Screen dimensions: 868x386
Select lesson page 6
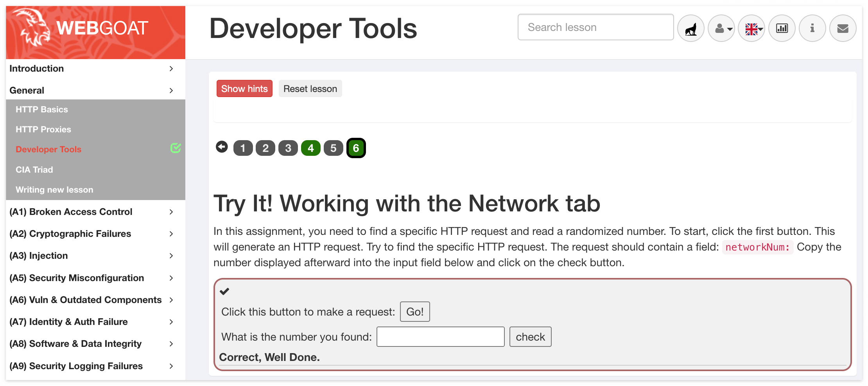(x=356, y=148)
